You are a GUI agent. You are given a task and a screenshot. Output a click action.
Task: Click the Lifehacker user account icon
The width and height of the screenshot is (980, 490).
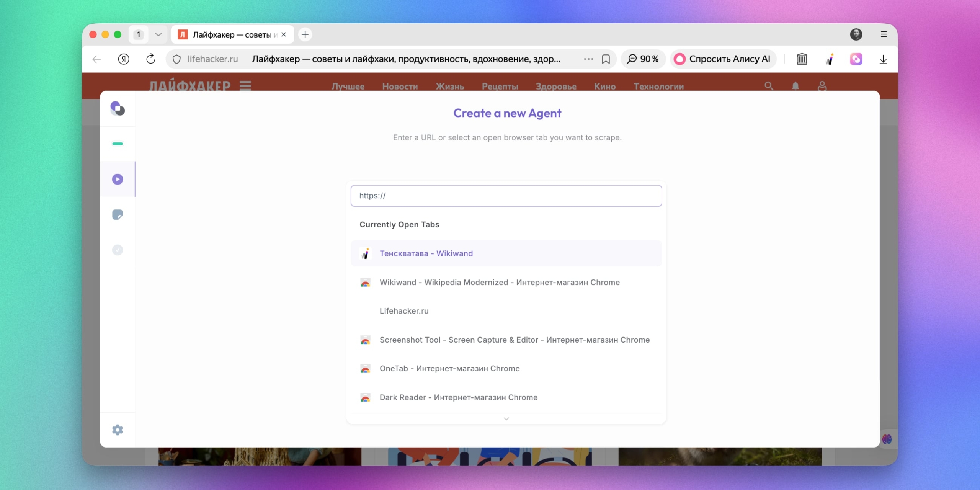coord(822,86)
